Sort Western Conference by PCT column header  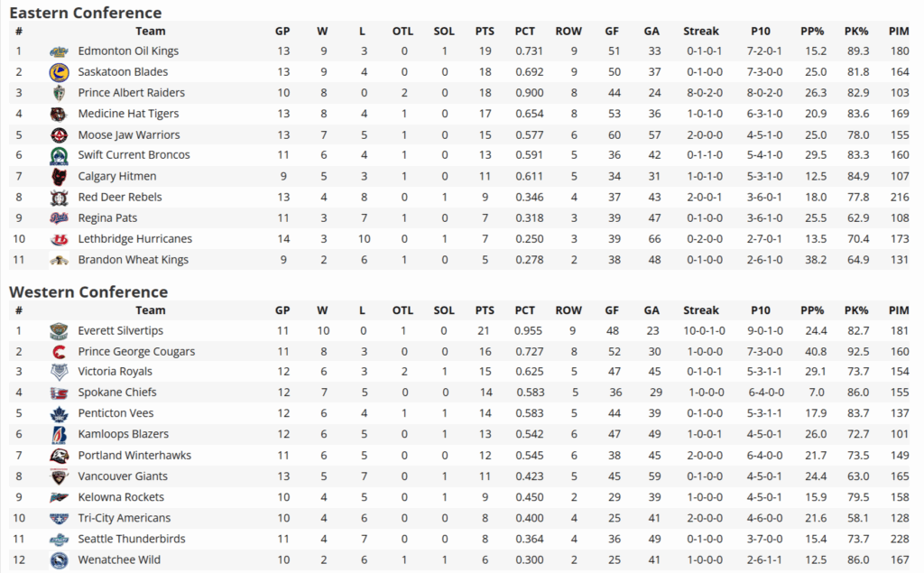[x=525, y=310]
